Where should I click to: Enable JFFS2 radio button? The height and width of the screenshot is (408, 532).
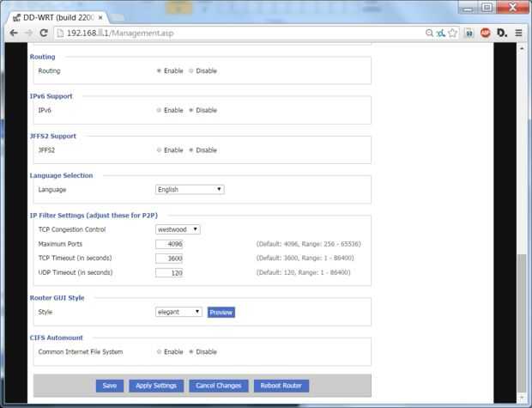(x=159, y=150)
